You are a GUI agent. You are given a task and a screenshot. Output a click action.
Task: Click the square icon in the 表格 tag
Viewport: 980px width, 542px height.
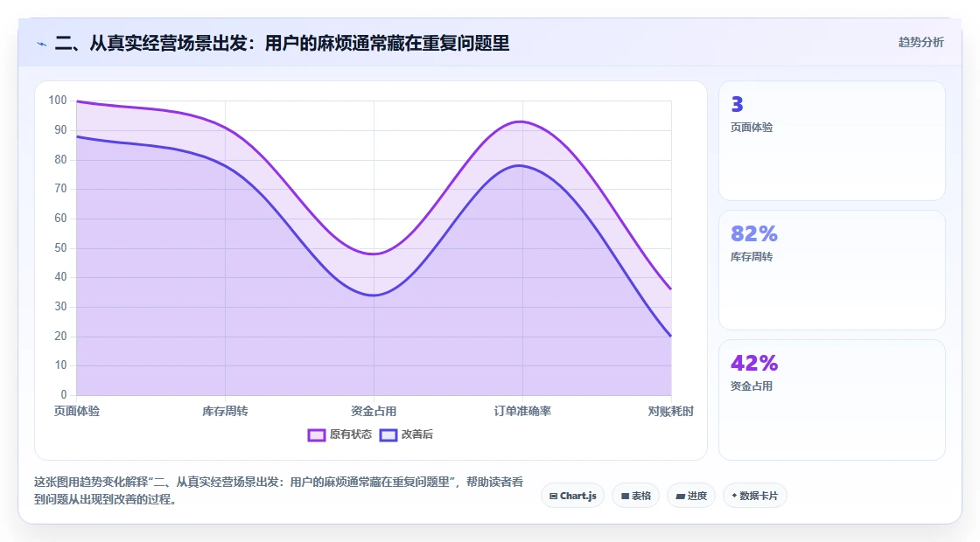click(625, 497)
